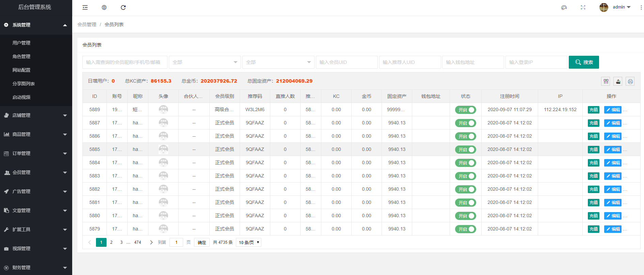The image size is (644, 275).
Task: Click the sidebar collapse icon in header
Action: (85, 7)
